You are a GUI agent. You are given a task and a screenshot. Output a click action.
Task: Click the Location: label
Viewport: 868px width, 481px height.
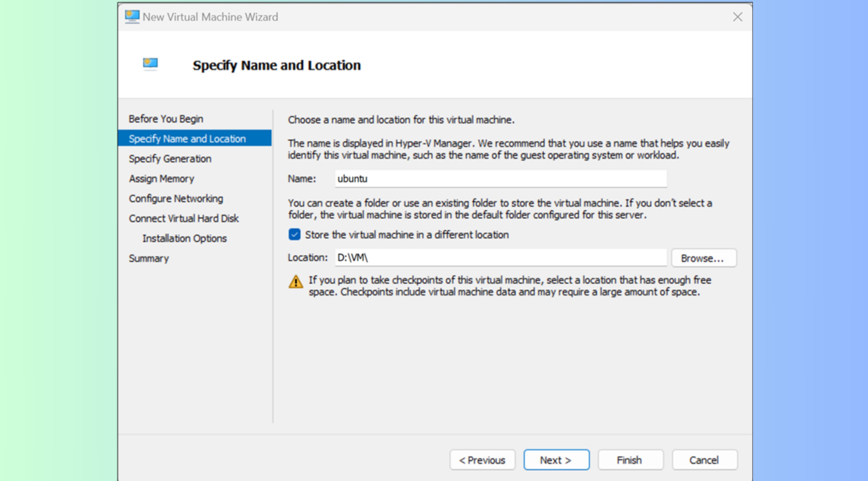[308, 257]
